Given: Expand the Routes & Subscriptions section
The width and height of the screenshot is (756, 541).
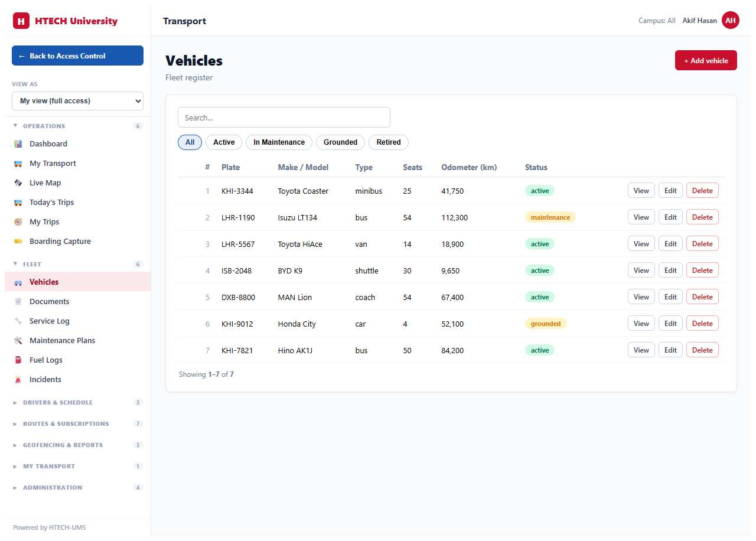Looking at the screenshot, I should click(77, 424).
